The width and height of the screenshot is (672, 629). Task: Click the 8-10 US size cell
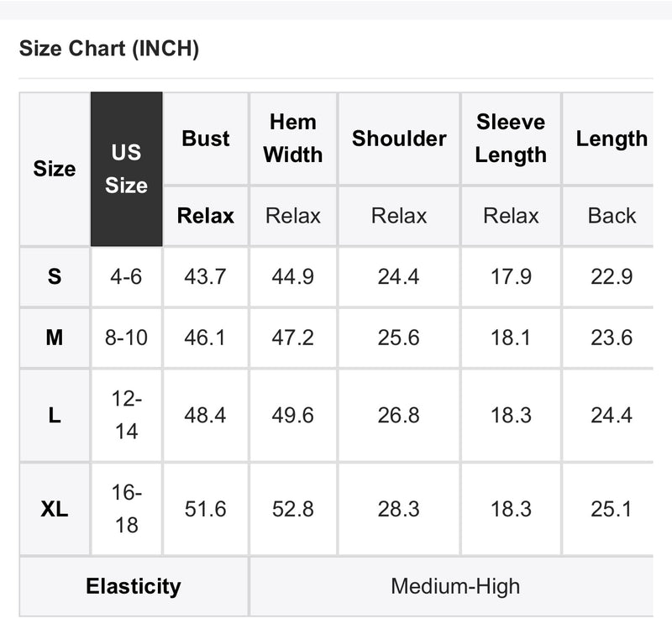(x=127, y=338)
